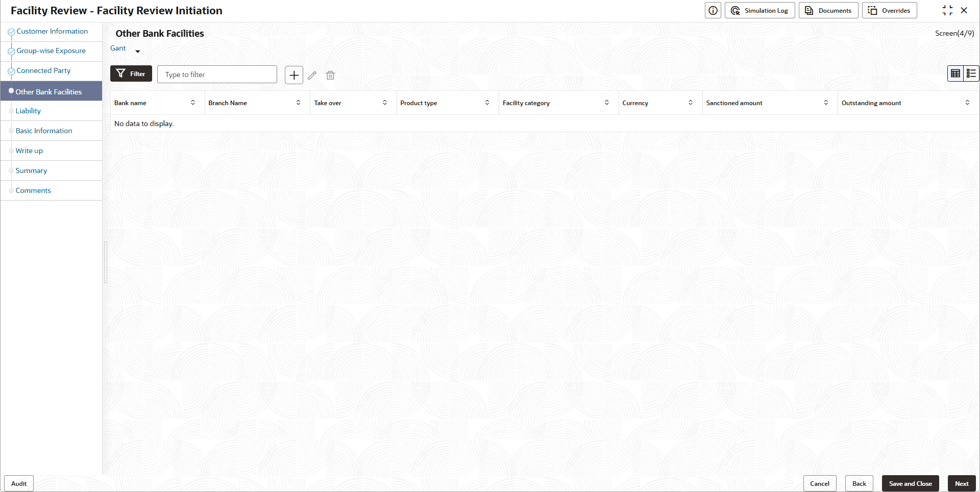Click the Outstanding amount header text

click(x=871, y=103)
